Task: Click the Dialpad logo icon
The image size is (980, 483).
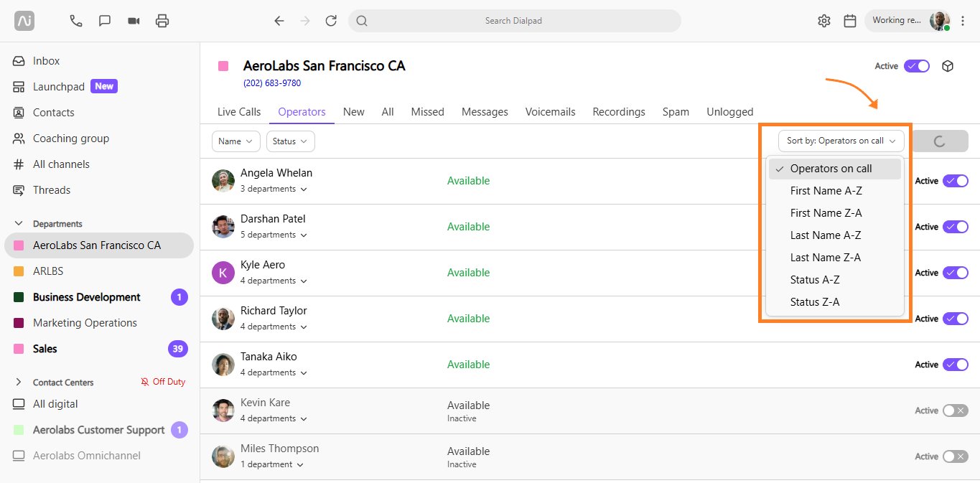Action: (x=24, y=21)
